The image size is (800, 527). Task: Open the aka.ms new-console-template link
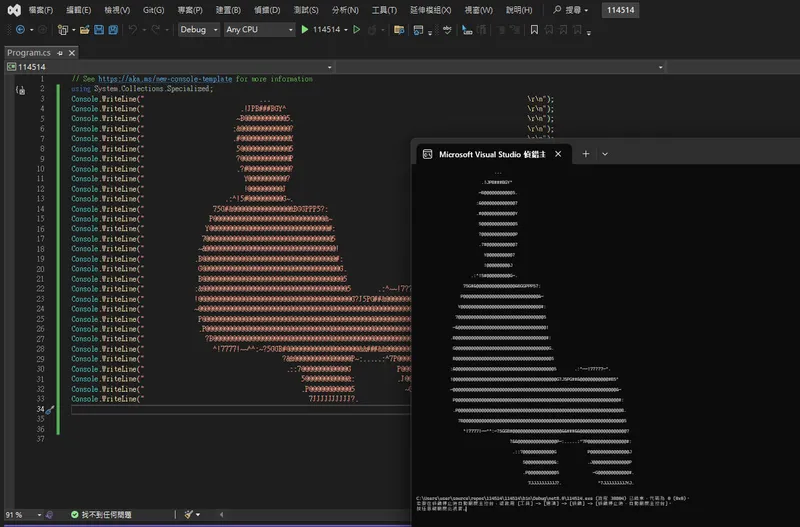(164, 78)
